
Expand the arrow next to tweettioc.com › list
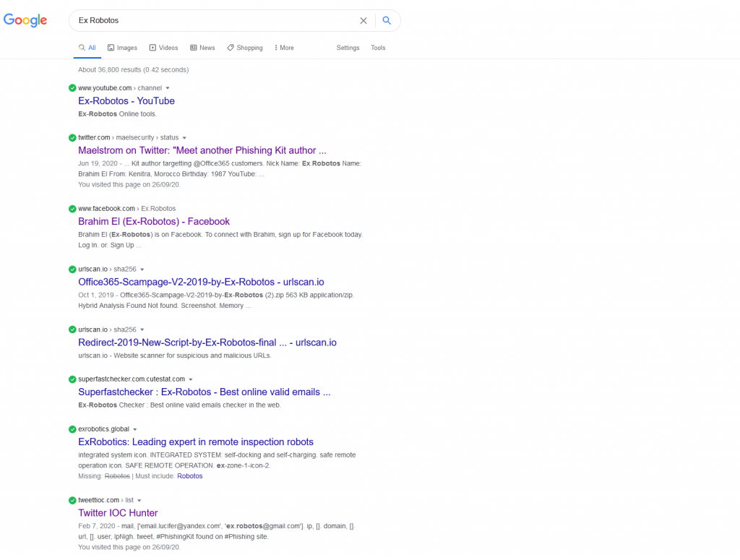coord(139,501)
